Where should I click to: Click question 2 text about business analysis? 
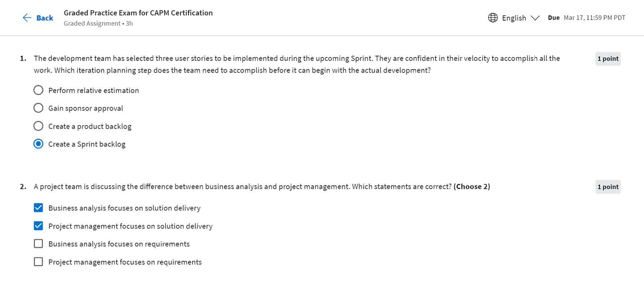point(262,187)
